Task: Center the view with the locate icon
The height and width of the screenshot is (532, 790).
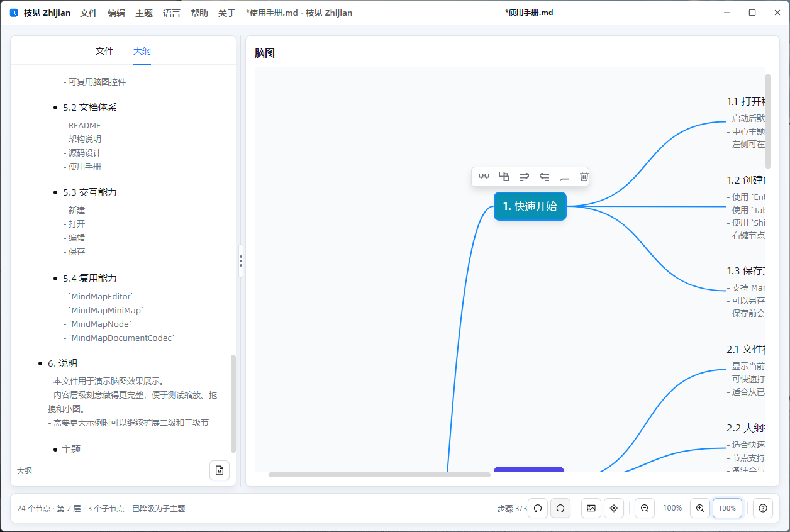Action: pyautogui.click(x=614, y=508)
